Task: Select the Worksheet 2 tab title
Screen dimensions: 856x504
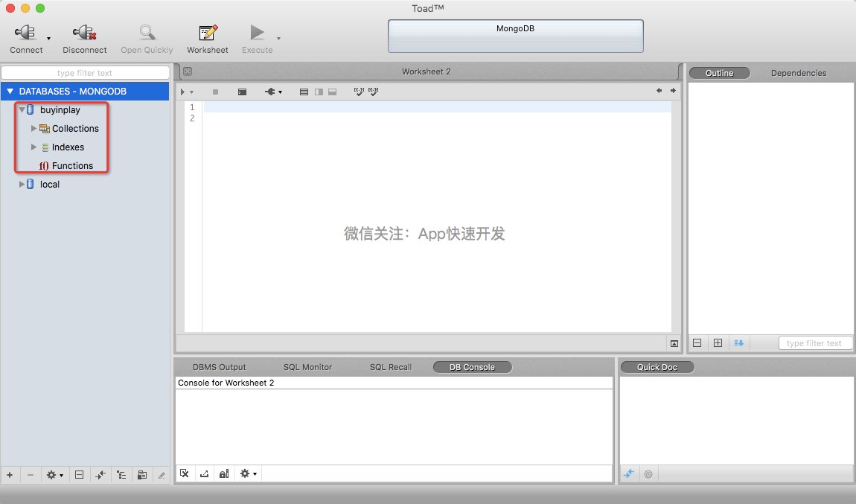Action: [x=427, y=71]
